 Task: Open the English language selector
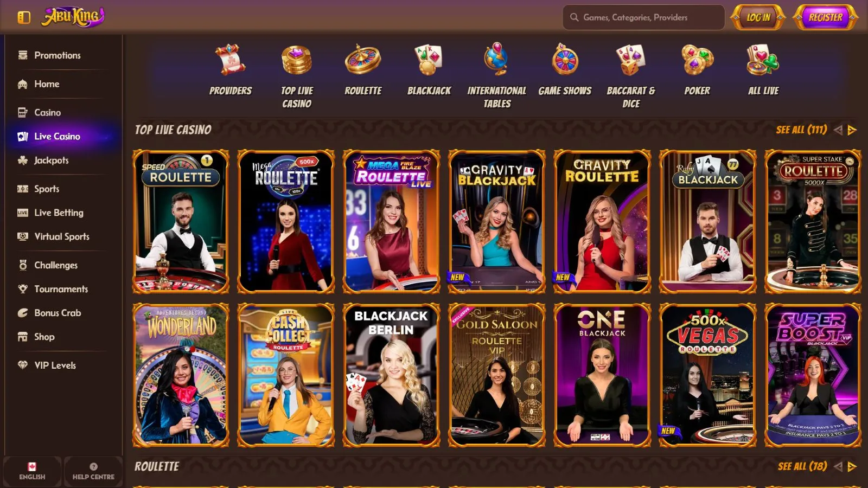pos(32,471)
